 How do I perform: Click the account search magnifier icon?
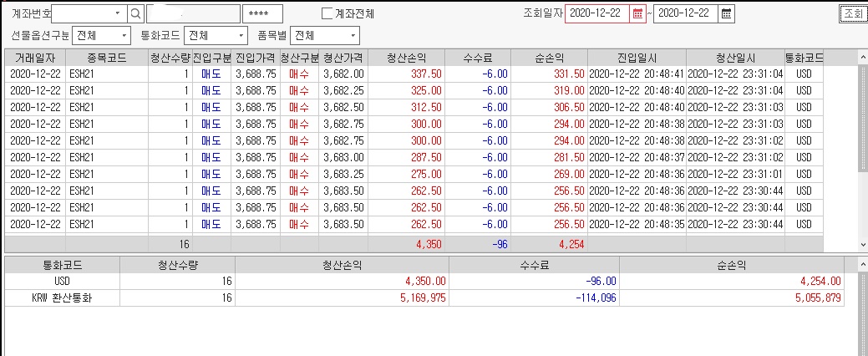pyautogui.click(x=135, y=13)
